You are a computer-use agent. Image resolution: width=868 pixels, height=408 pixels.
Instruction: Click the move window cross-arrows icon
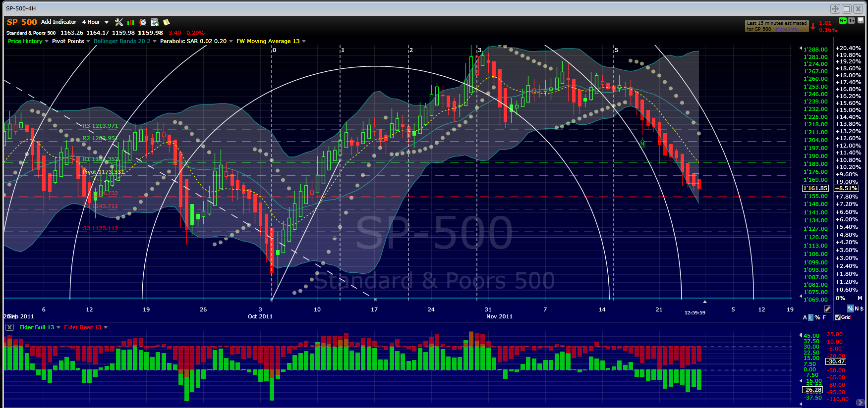coord(835,9)
